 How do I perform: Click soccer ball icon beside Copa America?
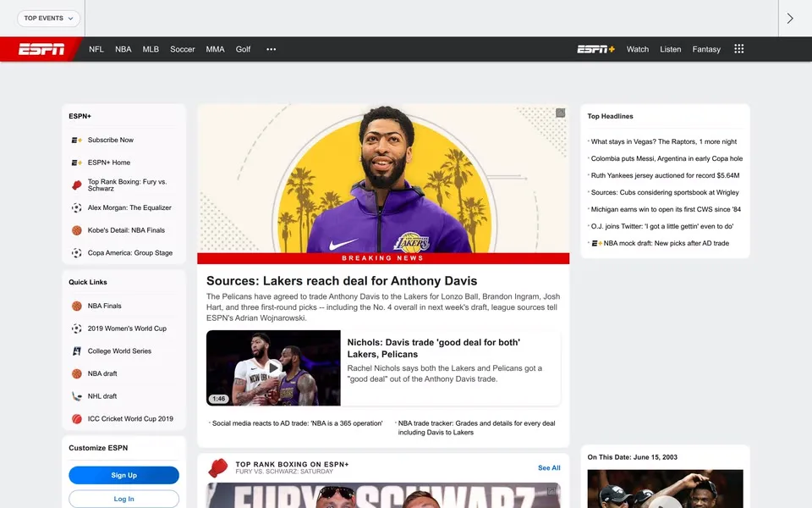pos(77,253)
